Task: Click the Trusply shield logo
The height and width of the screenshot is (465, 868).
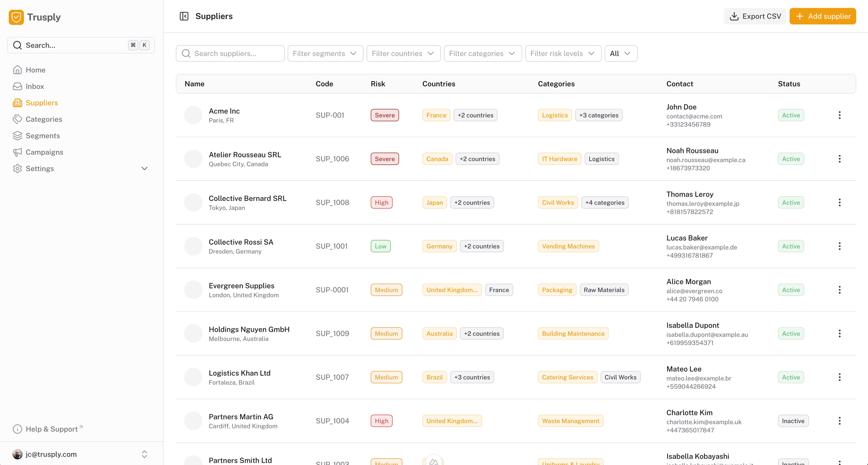Action: pos(16,17)
